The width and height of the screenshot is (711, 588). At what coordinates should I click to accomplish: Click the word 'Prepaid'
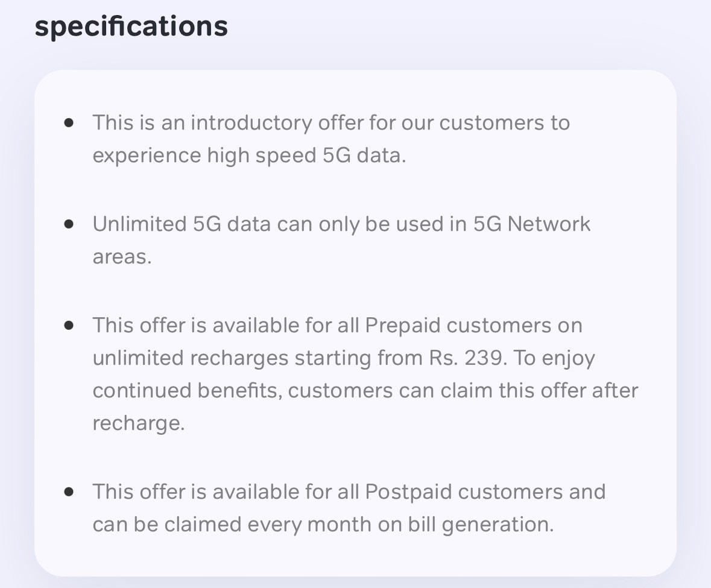click(x=403, y=326)
